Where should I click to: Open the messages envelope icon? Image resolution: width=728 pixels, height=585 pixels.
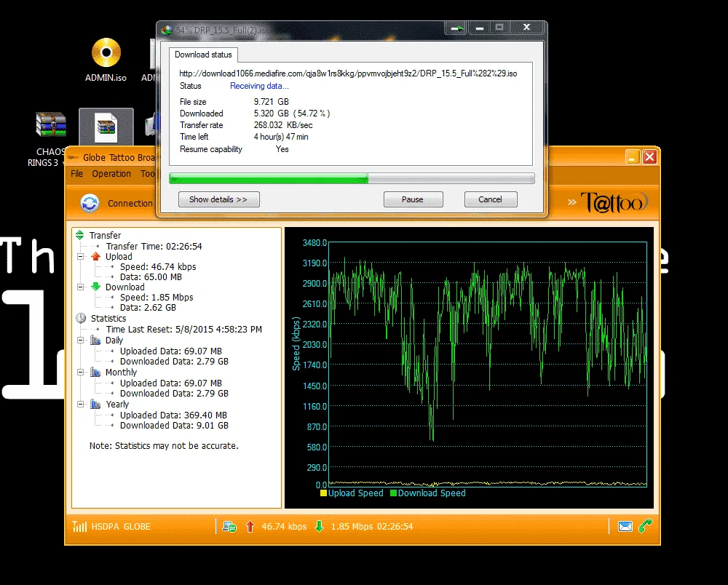tap(625, 527)
